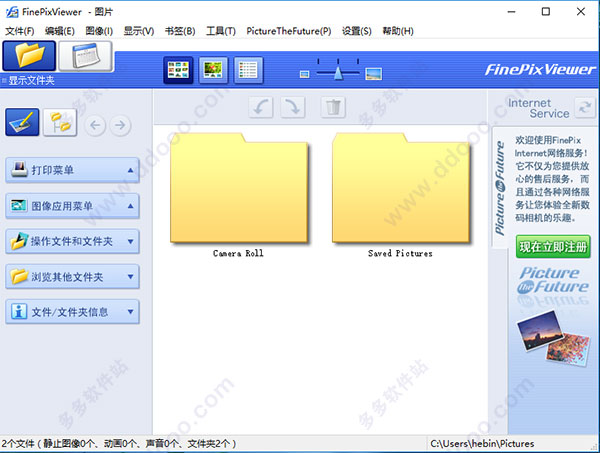The width and height of the screenshot is (600, 453).
Task: Expand the 浏览其他文件夹 section arrow
Action: (x=130, y=276)
